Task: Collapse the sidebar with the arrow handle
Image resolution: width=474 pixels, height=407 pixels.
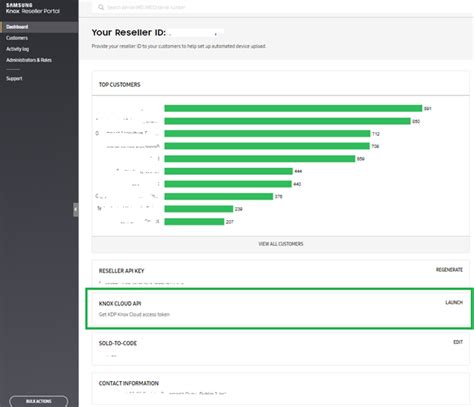Action: pyautogui.click(x=76, y=209)
